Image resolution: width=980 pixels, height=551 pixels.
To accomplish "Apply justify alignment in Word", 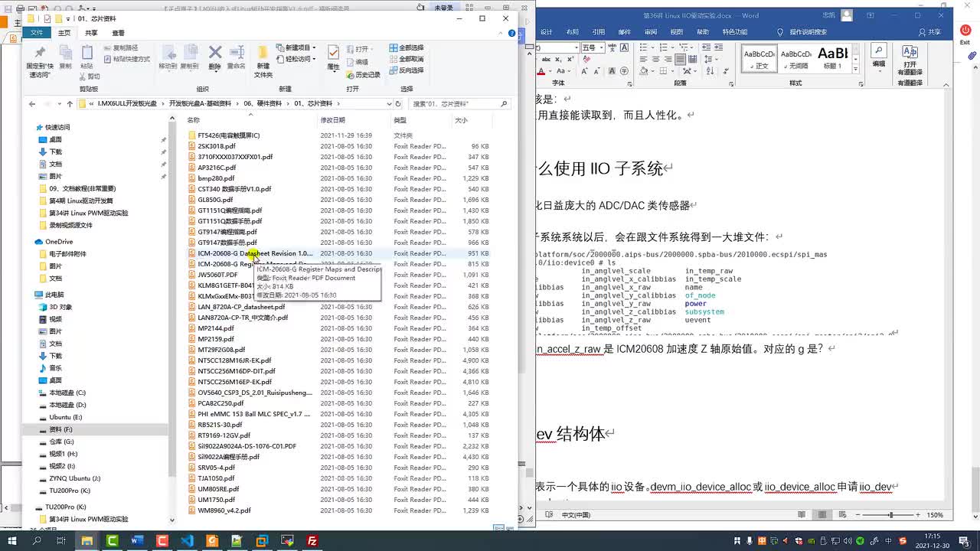I will tap(679, 60).
